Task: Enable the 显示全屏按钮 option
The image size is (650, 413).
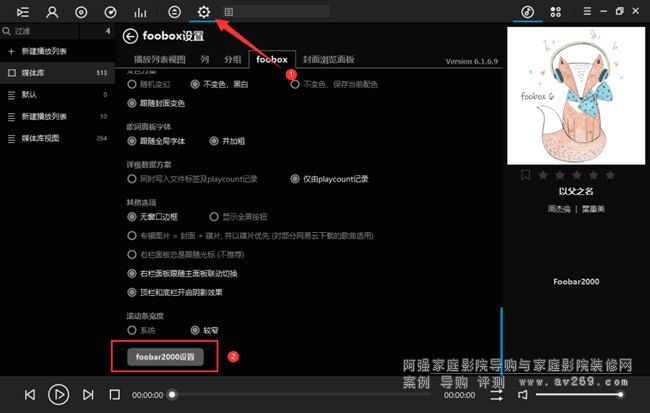Action: tap(214, 216)
